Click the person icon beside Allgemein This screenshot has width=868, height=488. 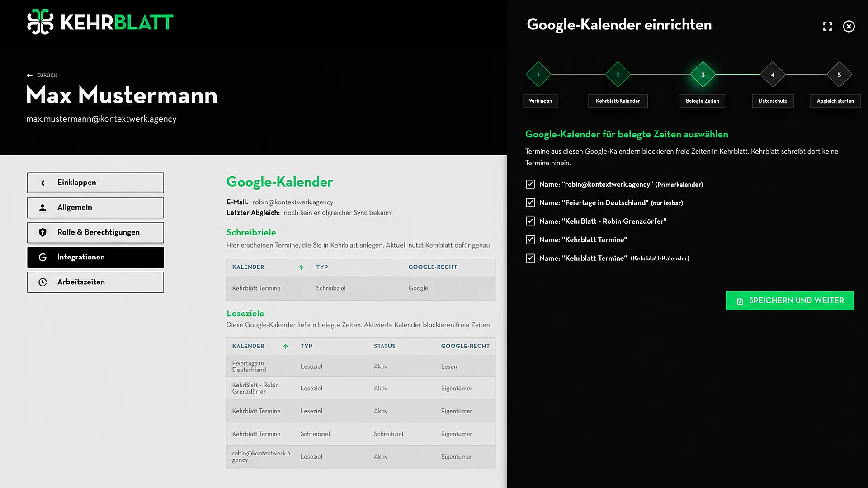[x=42, y=208]
